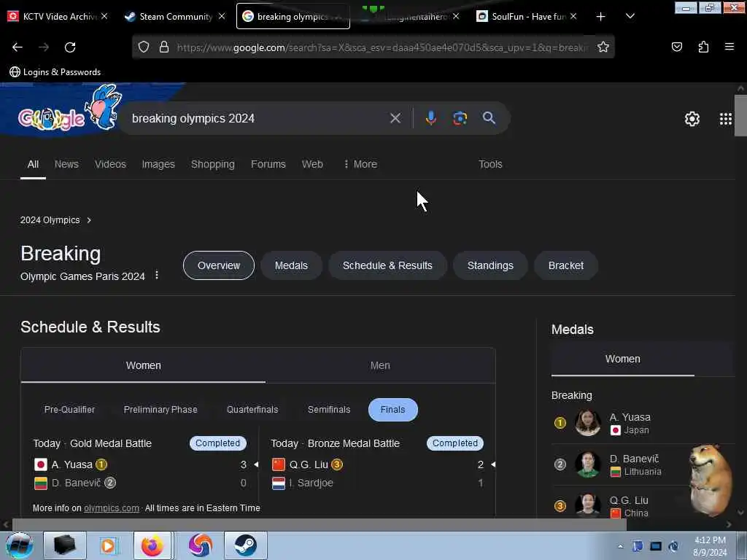
Task: Open the Firefox application menu
Action: tap(729, 47)
